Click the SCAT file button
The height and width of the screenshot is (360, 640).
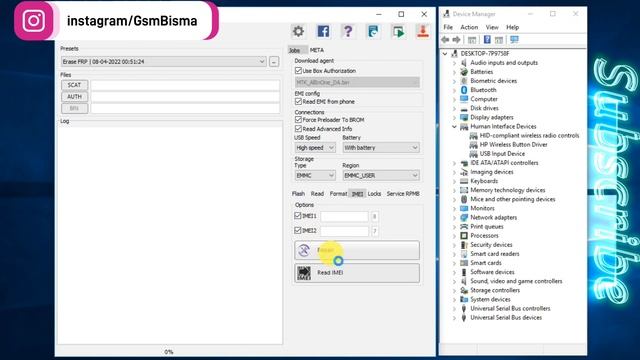(x=74, y=85)
